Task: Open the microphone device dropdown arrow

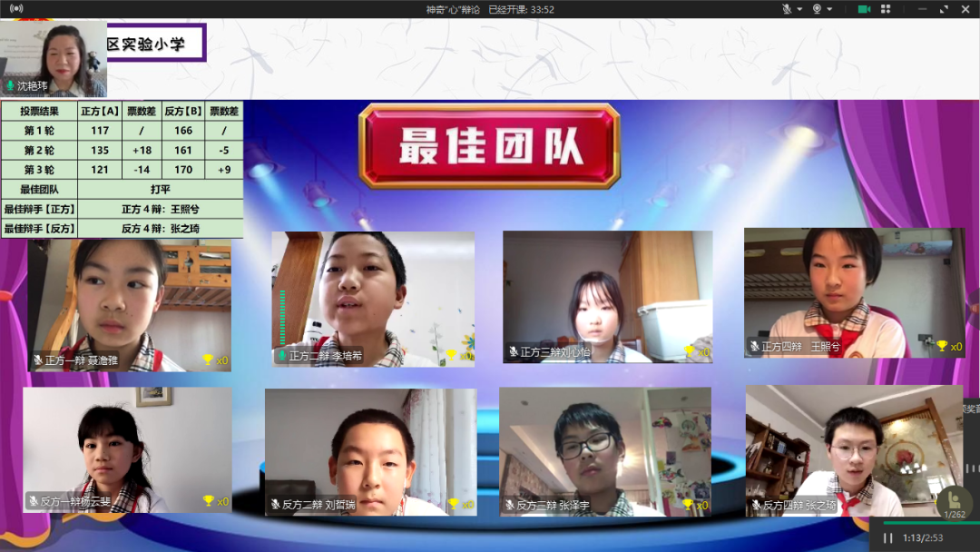Action: coord(799,9)
